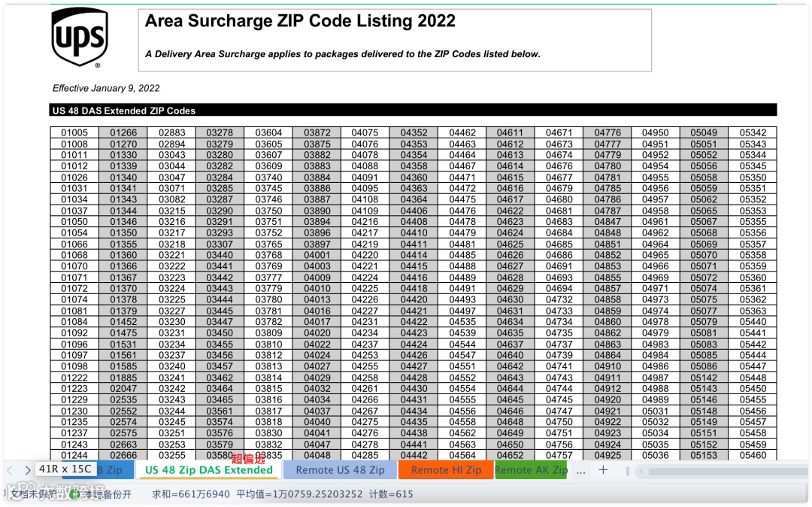Click the green local backup status icon
Screen dimensions: 812x507
tap(74, 494)
